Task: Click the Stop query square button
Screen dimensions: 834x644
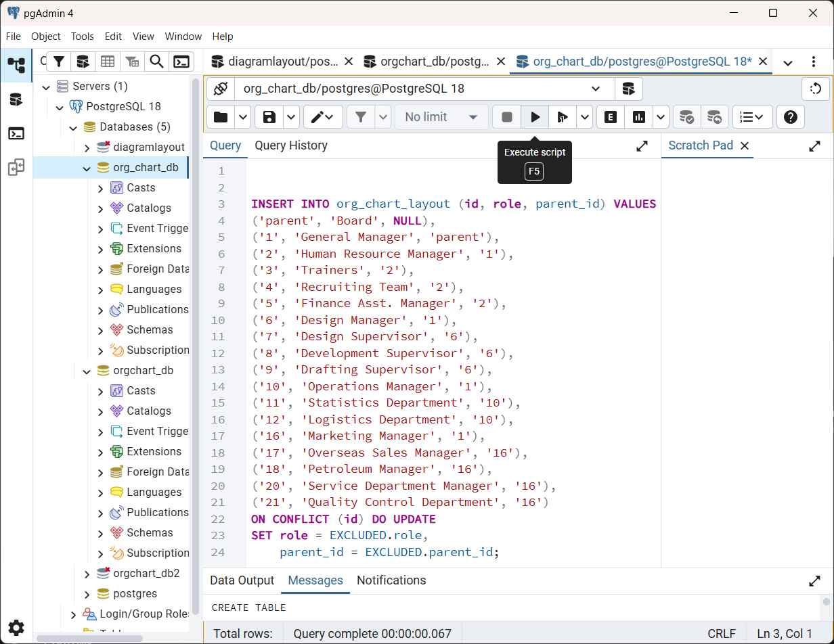Action: [x=506, y=117]
